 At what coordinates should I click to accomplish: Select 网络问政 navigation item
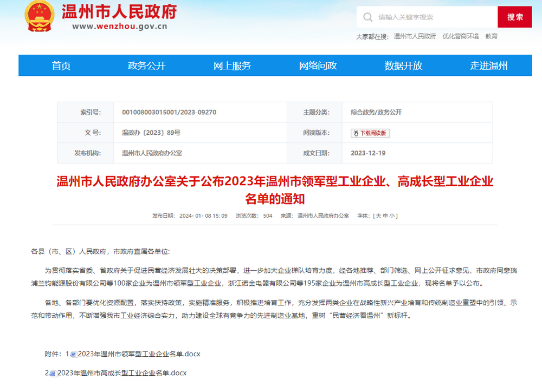(x=318, y=66)
